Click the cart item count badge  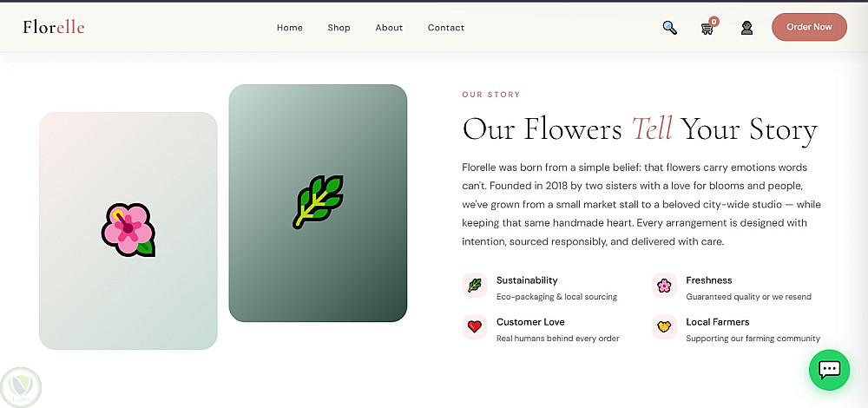pyautogui.click(x=714, y=21)
